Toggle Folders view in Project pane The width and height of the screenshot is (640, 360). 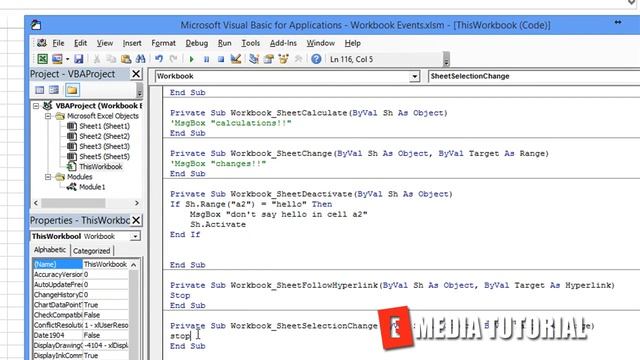(x=72, y=90)
